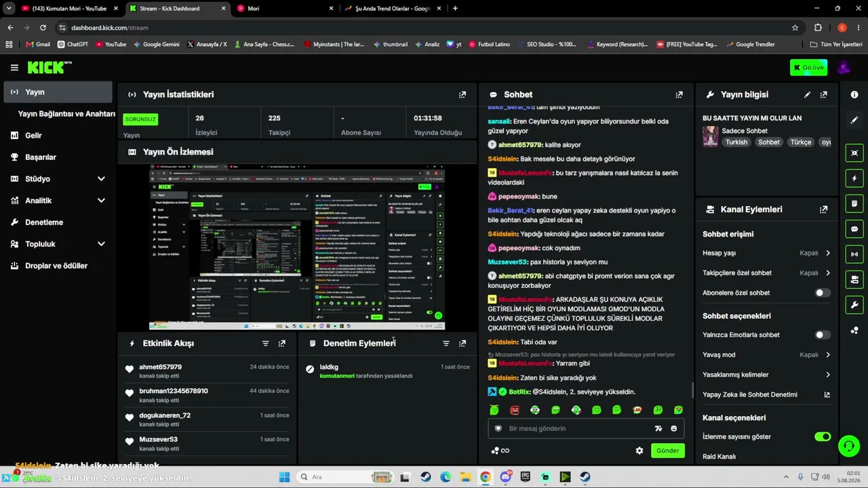Screen dimensions: 868x488
Task: Switch to the Mori browser tab
Action: point(285,8)
